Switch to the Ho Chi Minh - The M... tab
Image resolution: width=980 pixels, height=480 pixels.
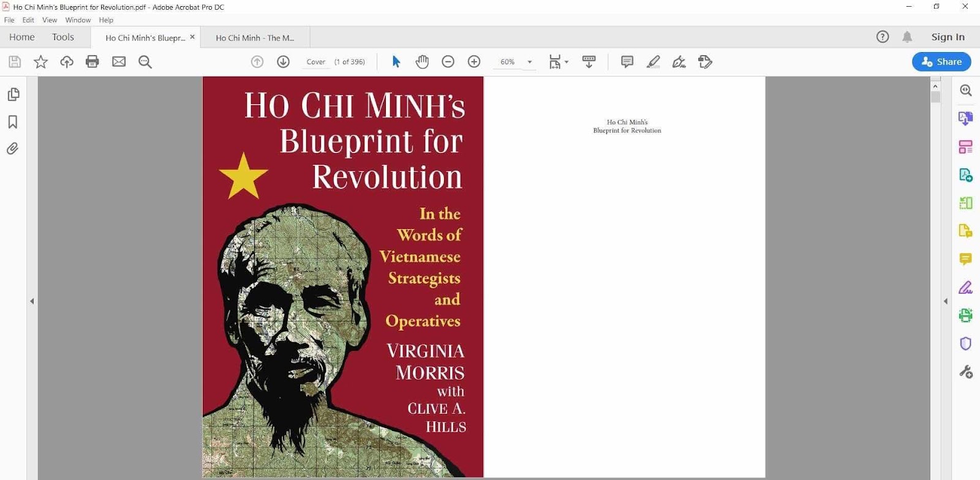coord(255,38)
